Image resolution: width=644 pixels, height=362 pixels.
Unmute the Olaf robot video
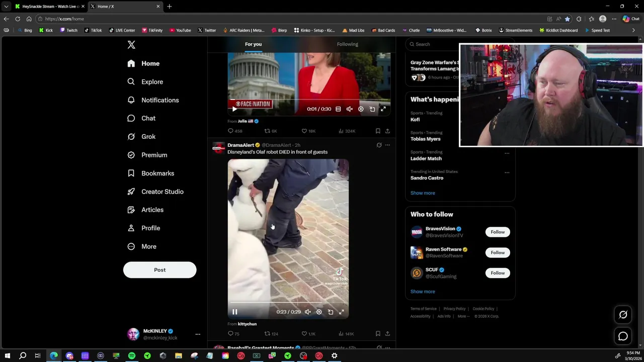click(308, 312)
